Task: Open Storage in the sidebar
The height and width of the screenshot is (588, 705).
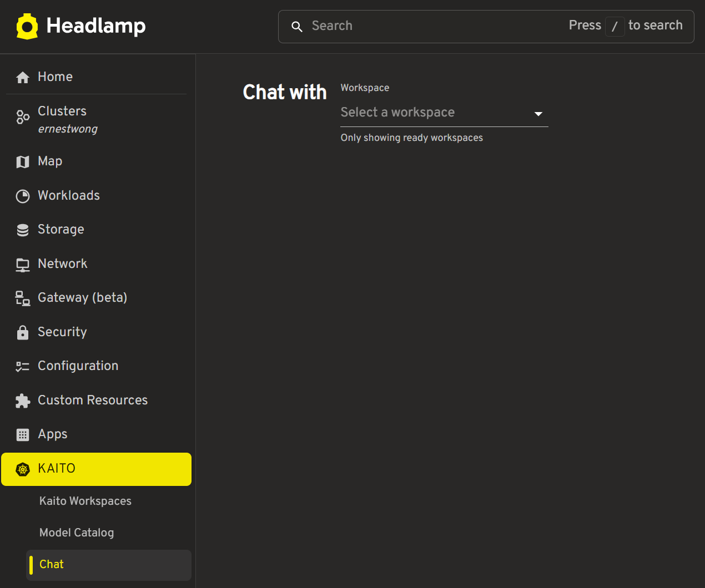Action: point(96,230)
